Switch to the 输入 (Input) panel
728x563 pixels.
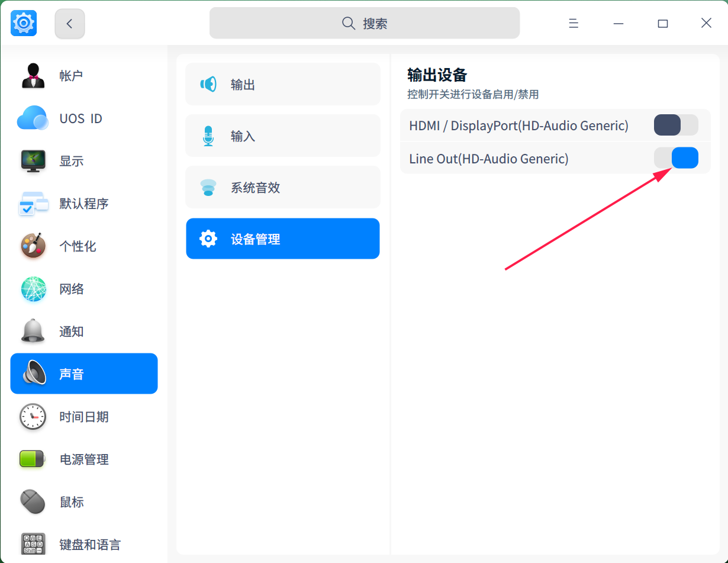pyautogui.click(x=283, y=135)
